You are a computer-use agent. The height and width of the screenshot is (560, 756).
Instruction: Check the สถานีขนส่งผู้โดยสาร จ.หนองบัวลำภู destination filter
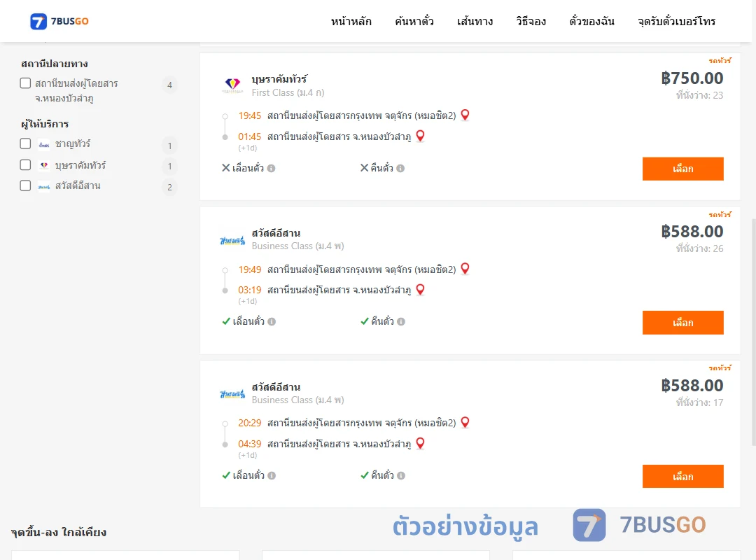coord(26,83)
